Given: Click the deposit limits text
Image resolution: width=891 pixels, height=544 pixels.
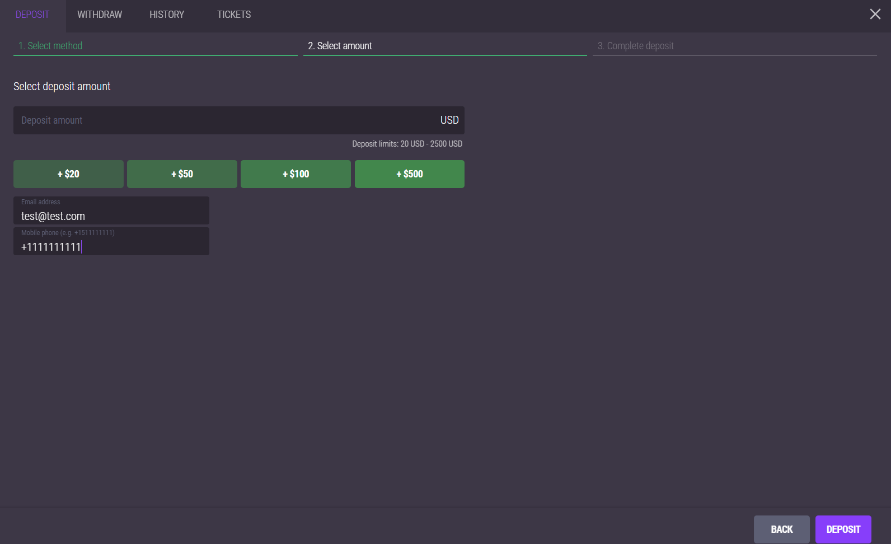Looking at the screenshot, I should pyautogui.click(x=407, y=144).
